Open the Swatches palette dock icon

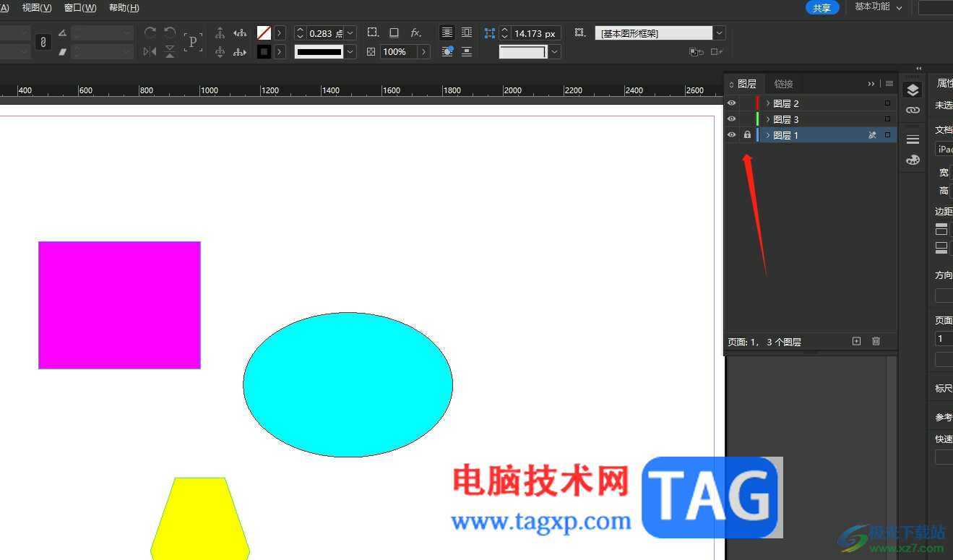(913, 160)
